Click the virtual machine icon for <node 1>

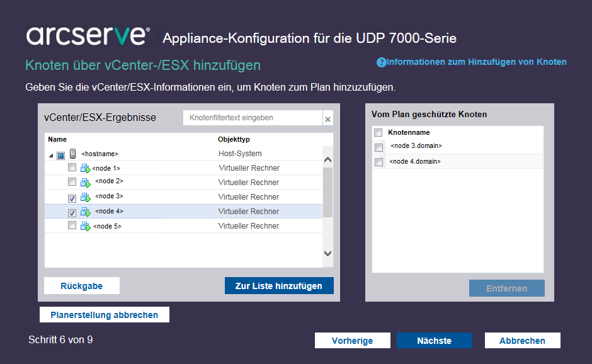point(85,168)
